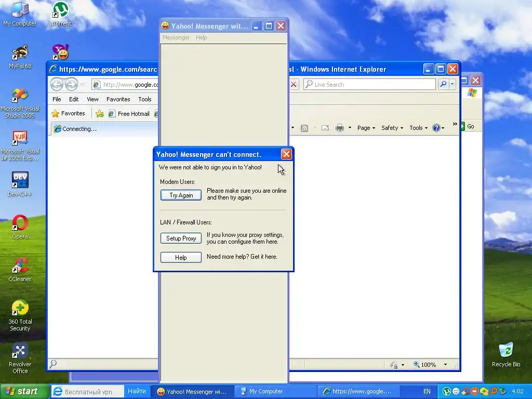This screenshot has width=532, height=399.
Task: Expand the toolbar overflow chevron
Action: pyautogui.click(x=455, y=124)
